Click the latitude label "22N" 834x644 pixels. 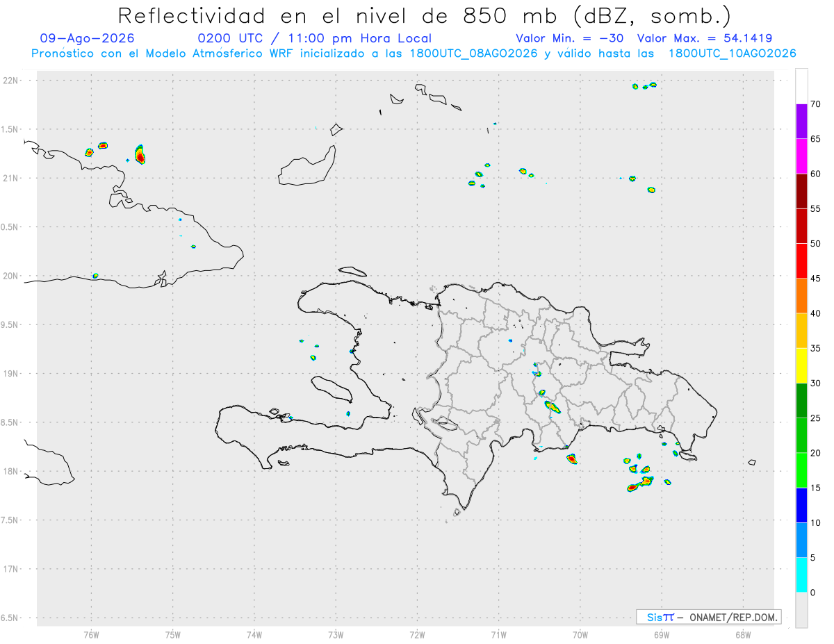(12, 81)
